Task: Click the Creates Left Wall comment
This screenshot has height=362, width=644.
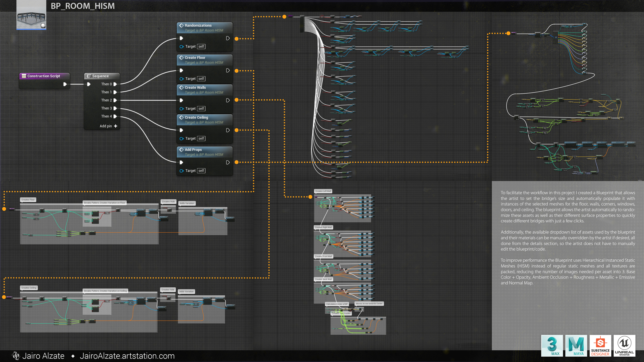Action: [x=323, y=191]
